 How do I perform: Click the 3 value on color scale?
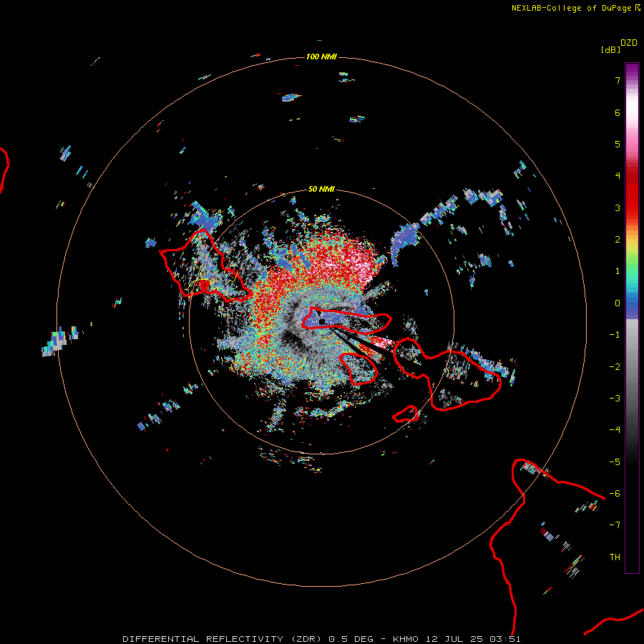click(618, 208)
